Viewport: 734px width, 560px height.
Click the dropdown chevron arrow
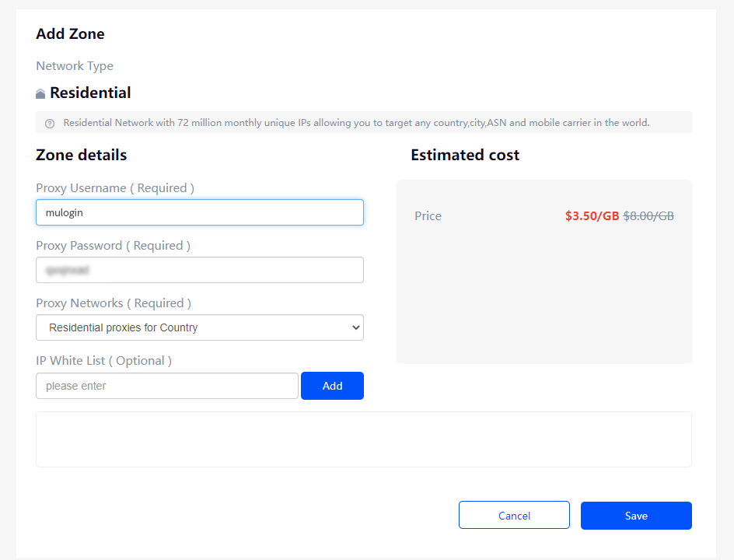point(356,327)
